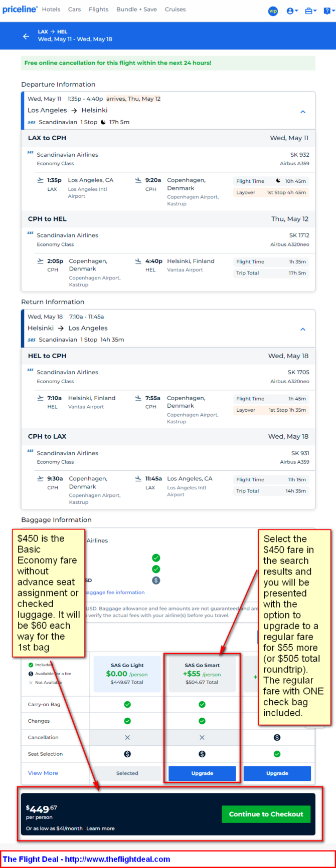
Task: Select the SAS Go Smart +$55 fare card
Action: (x=202, y=674)
